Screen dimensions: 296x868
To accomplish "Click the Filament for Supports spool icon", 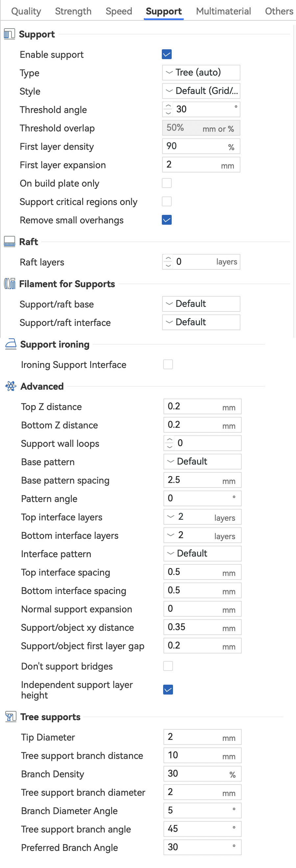I will click(x=10, y=284).
